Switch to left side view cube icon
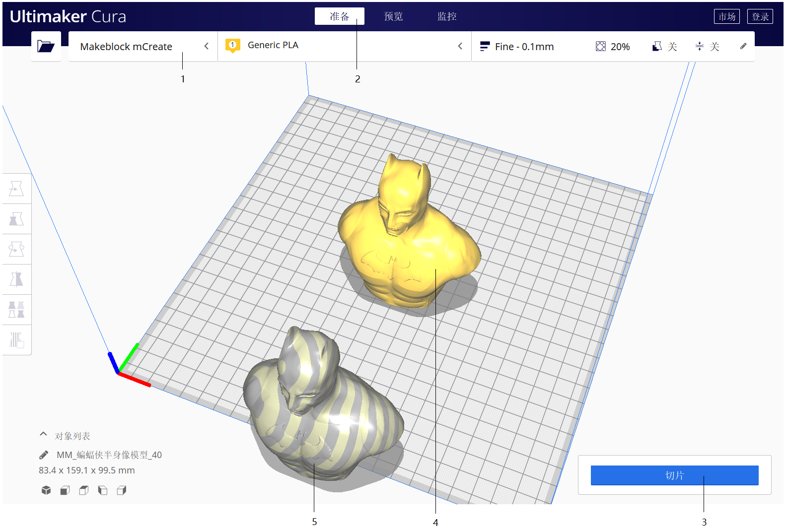The width and height of the screenshot is (787, 532). (103, 490)
